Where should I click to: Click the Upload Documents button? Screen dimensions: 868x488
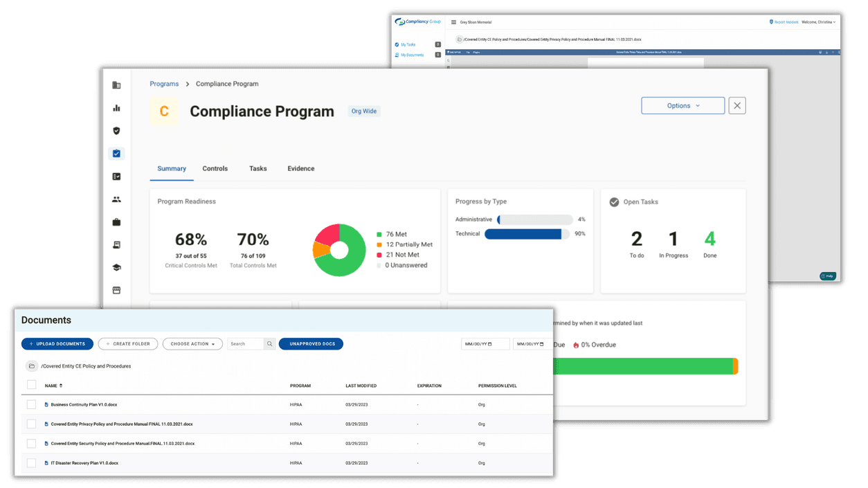[x=57, y=343]
